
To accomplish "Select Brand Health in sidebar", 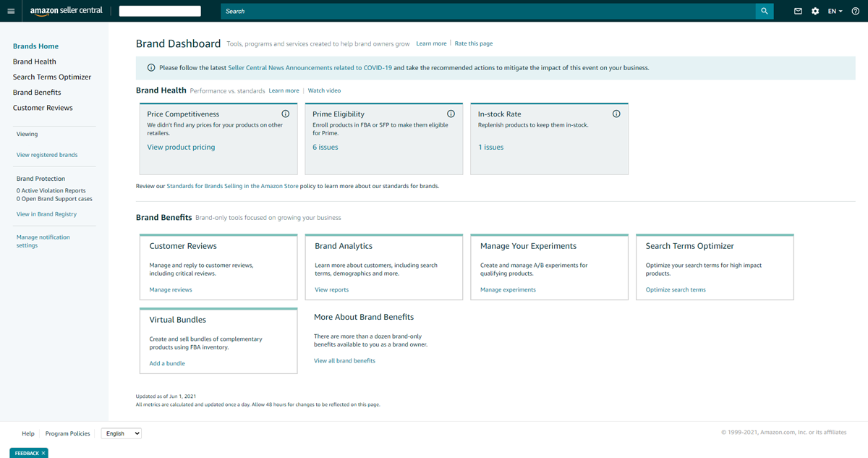I will [34, 62].
